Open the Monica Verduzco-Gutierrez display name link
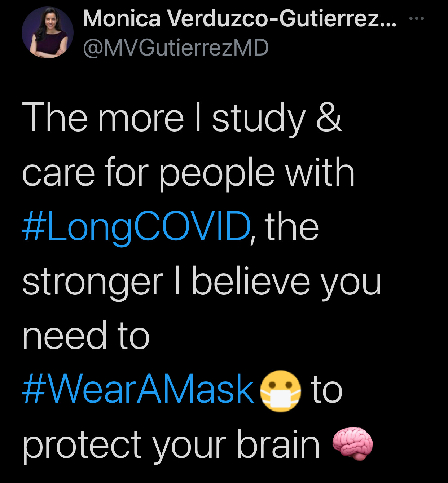The width and height of the screenshot is (448, 483). coord(240,19)
